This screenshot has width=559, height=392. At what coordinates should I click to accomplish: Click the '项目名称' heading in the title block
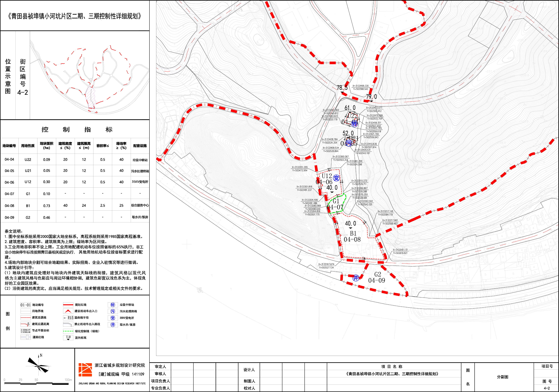tap(392, 366)
